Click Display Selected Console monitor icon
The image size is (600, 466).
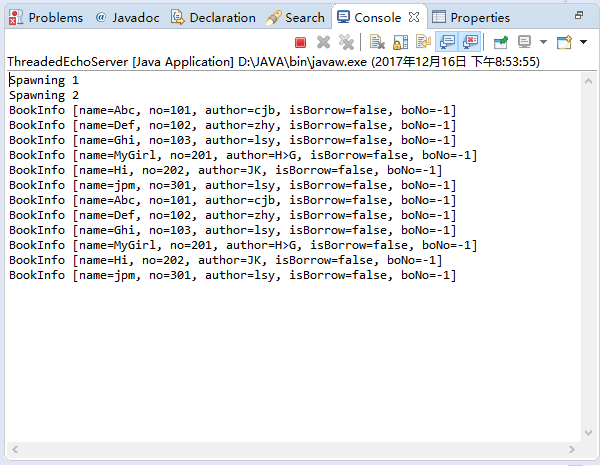pyautogui.click(x=524, y=42)
